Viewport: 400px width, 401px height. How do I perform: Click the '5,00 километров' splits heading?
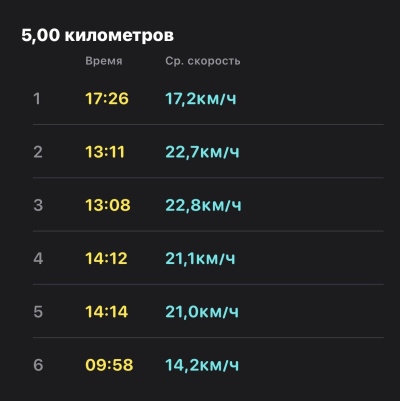coord(97,35)
